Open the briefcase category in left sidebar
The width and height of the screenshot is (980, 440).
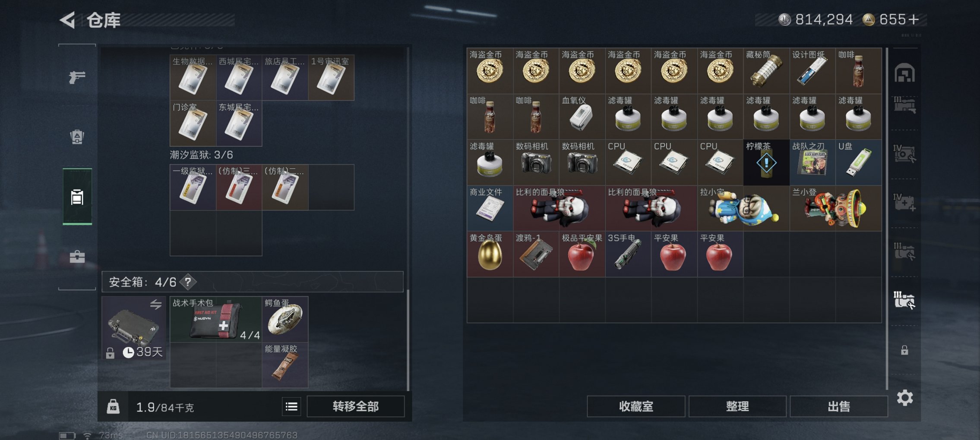coord(77,257)
